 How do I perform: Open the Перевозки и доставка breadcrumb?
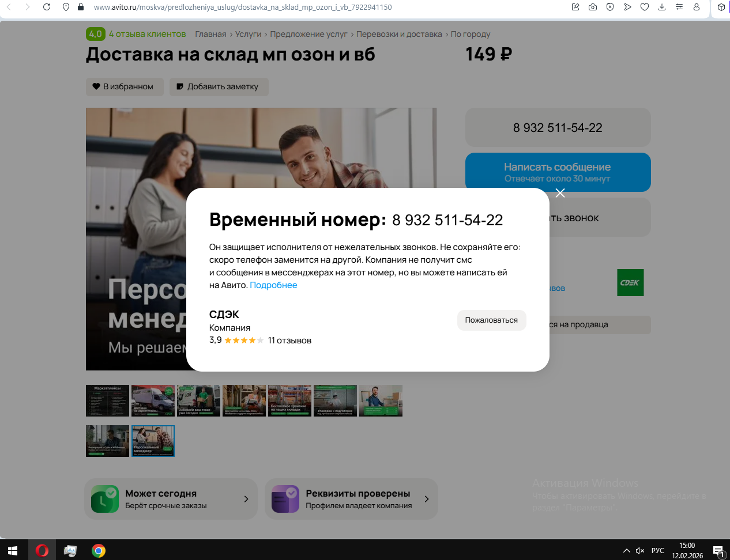(399, 34)
